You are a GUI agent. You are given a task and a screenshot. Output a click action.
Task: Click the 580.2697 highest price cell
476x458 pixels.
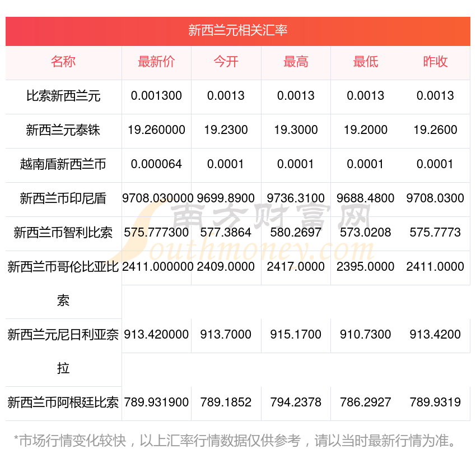(x=296, y=233)
